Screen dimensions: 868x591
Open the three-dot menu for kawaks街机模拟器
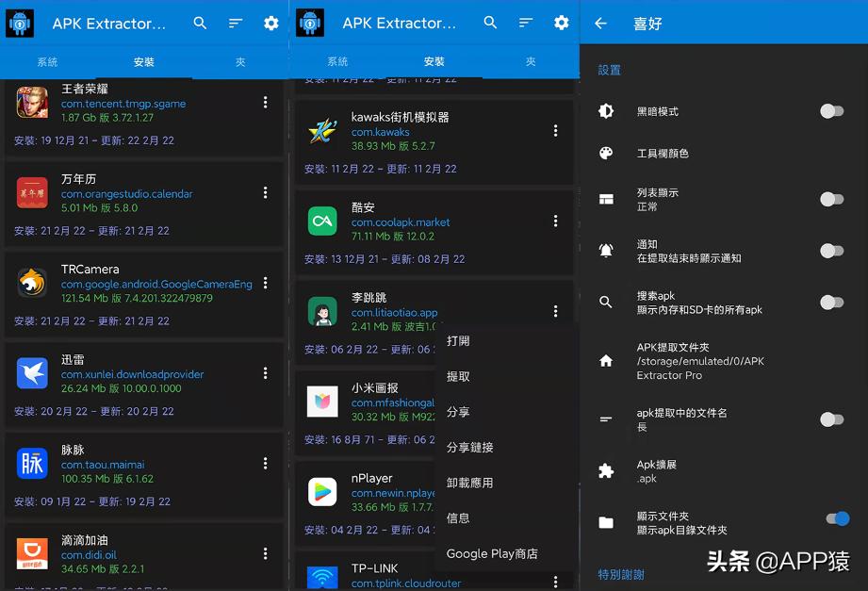[556, 132]
